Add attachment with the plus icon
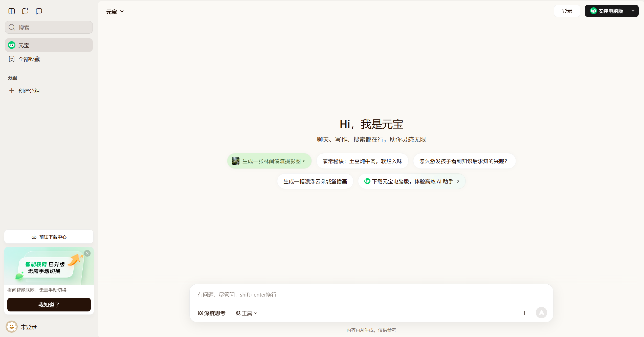This screenshot has width=644, height=337. click(x=525, y=313)
